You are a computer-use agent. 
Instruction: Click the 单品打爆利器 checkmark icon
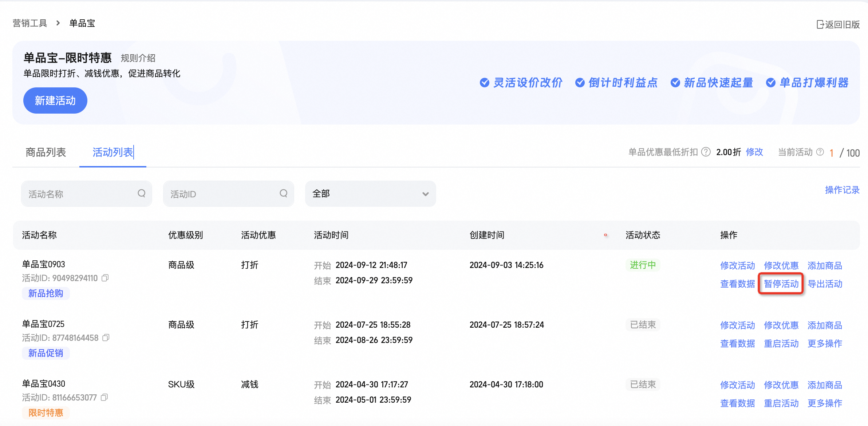click(770, 83)
